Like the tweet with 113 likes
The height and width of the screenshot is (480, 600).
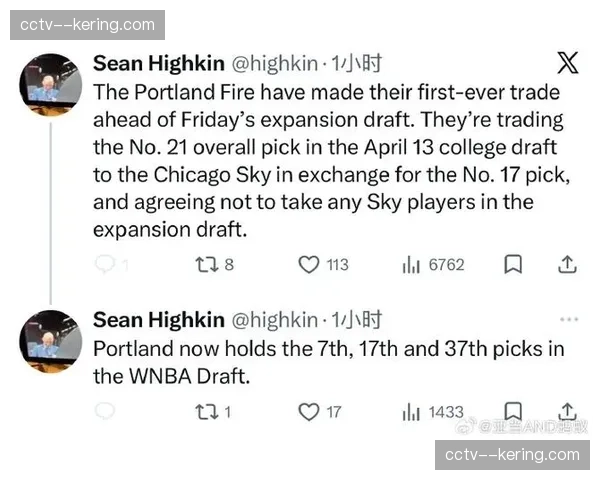(x=309, y=264)
